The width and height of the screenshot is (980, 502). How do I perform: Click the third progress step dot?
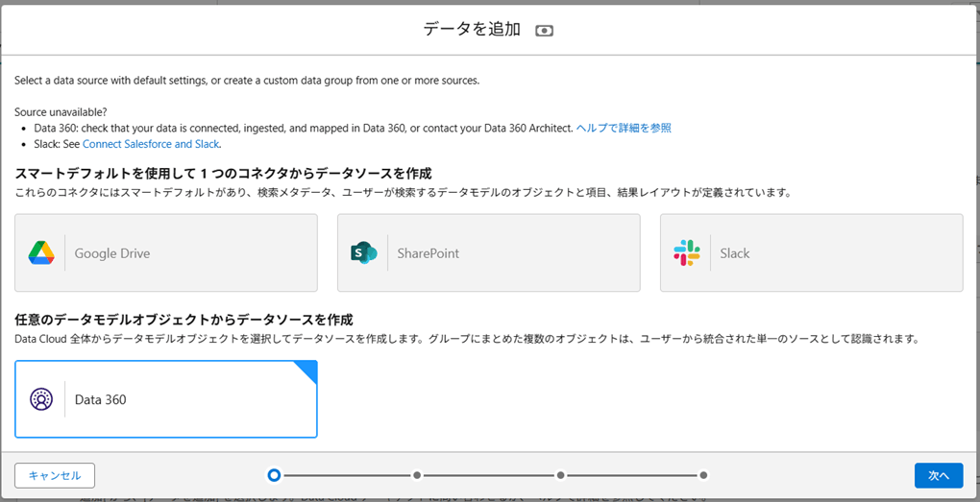(x=561, y=475)
